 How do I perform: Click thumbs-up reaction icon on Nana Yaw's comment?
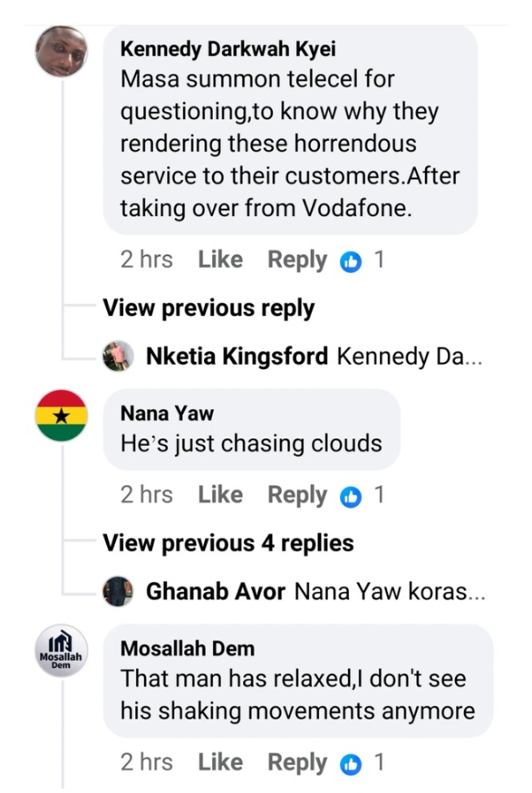(x=350, y=496)
